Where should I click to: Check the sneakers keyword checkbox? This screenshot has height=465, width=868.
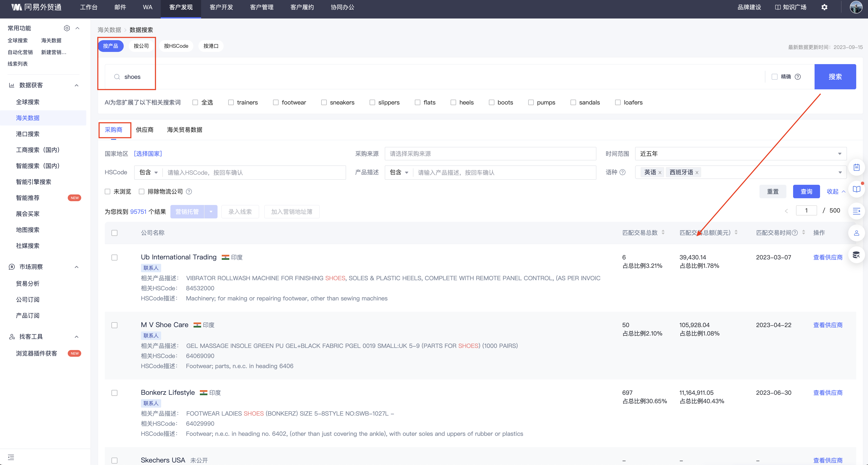pos(324,102)
